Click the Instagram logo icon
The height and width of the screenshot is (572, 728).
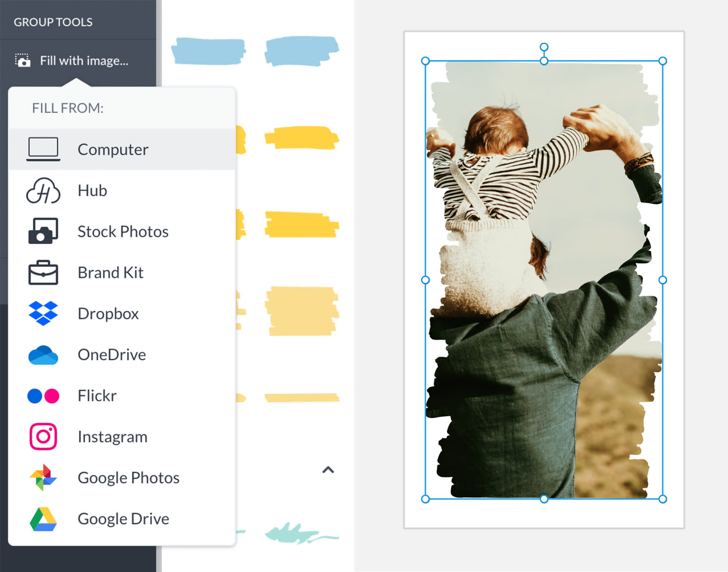(x=43, y=437)
